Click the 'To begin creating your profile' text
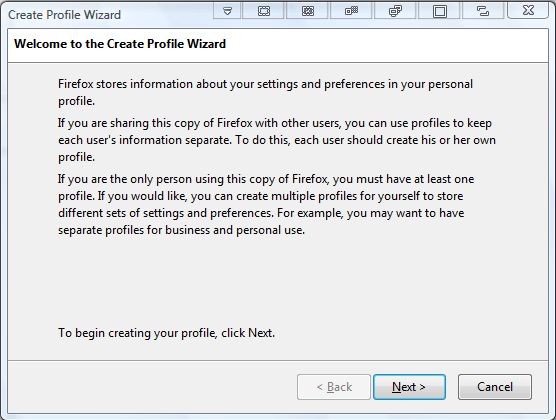The width and height of the screenshot is (556, 420). click(x=166, y=333)
